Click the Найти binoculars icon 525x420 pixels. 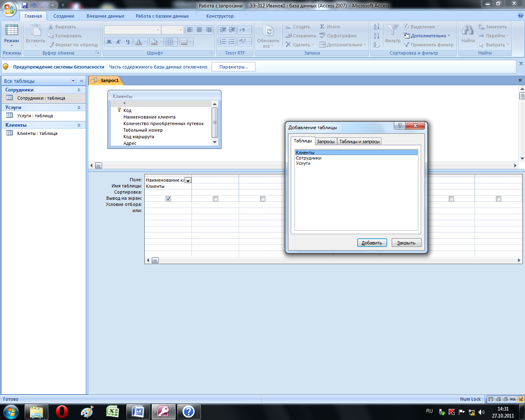coord(468,30)
